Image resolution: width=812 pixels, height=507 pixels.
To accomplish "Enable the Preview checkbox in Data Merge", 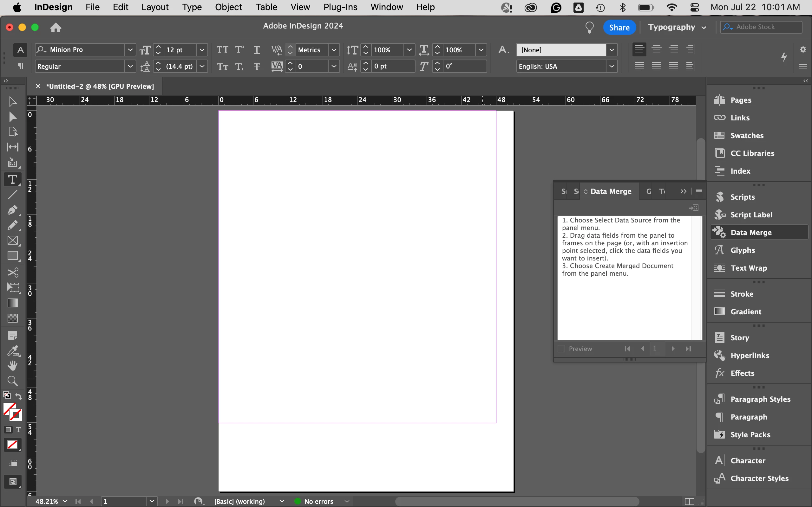I will pyautogui.click(x=561, y=349).
